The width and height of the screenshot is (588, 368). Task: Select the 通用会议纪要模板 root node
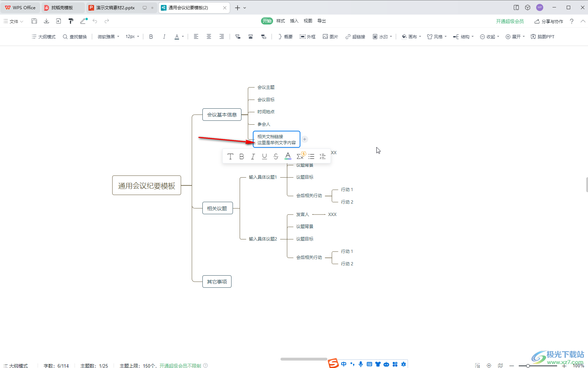click(147, 185)
